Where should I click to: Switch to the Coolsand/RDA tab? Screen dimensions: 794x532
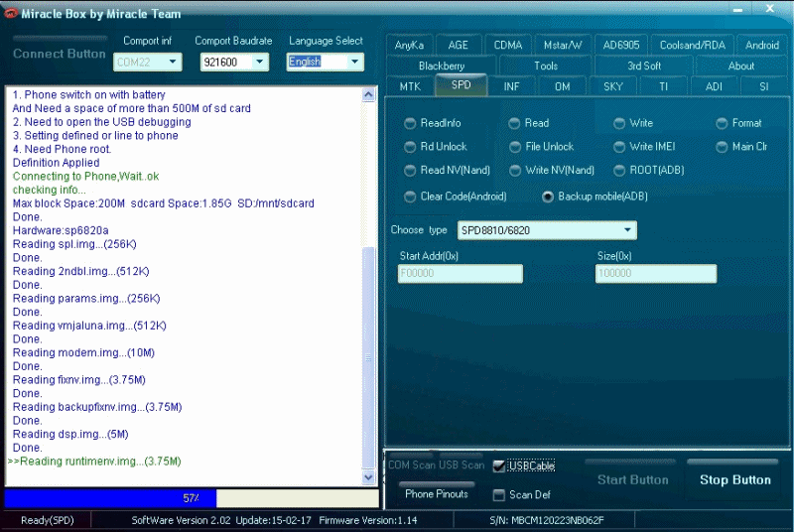pyautogui.click(x=692, y=45)
